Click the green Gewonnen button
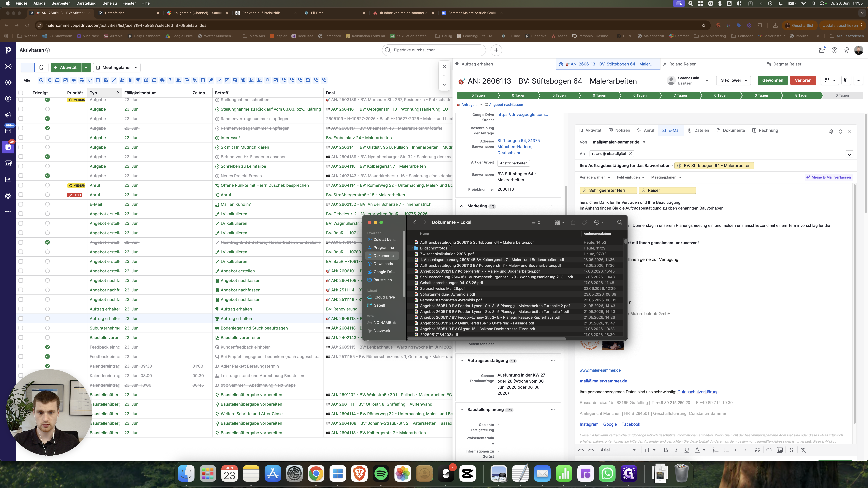Screen dimensions: 868x488 (x=772, y=80)
